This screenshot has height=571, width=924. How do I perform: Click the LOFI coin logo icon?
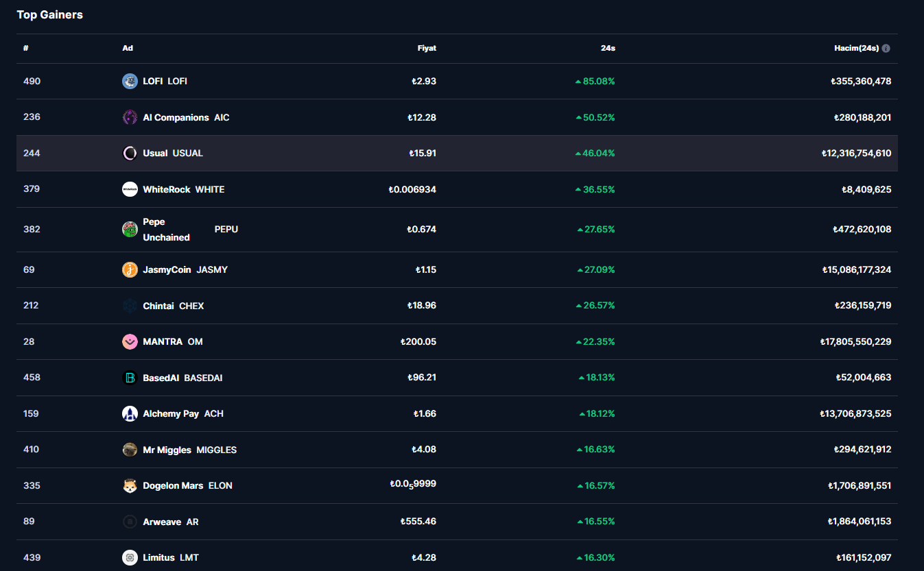tap(130, 82)
